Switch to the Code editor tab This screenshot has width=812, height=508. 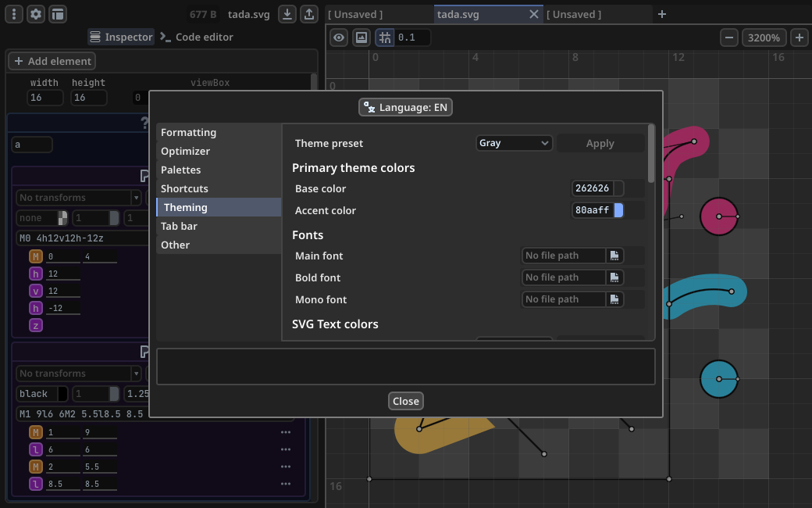tap(196, 37)
